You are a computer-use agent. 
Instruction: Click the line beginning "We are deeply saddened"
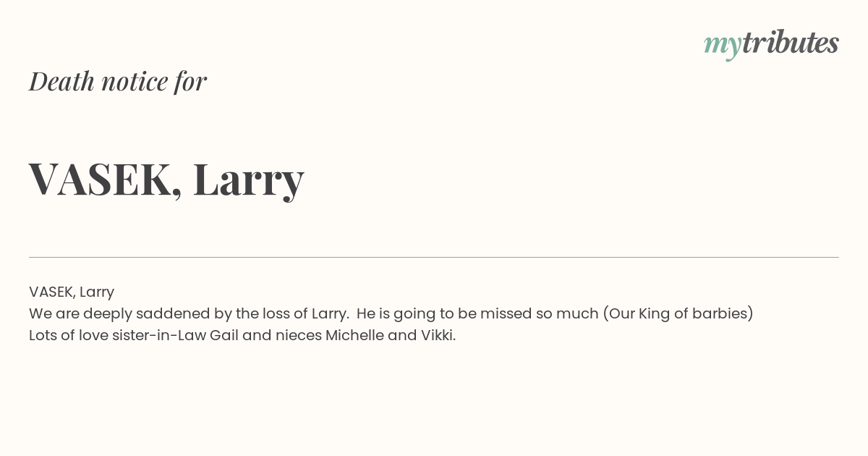click(391, 314)
